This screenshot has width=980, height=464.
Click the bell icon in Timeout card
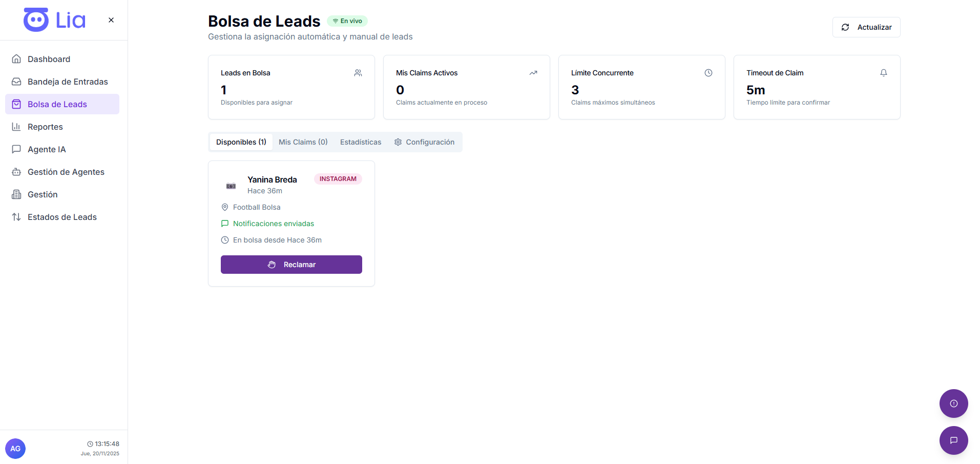click(x=883, y=73)
